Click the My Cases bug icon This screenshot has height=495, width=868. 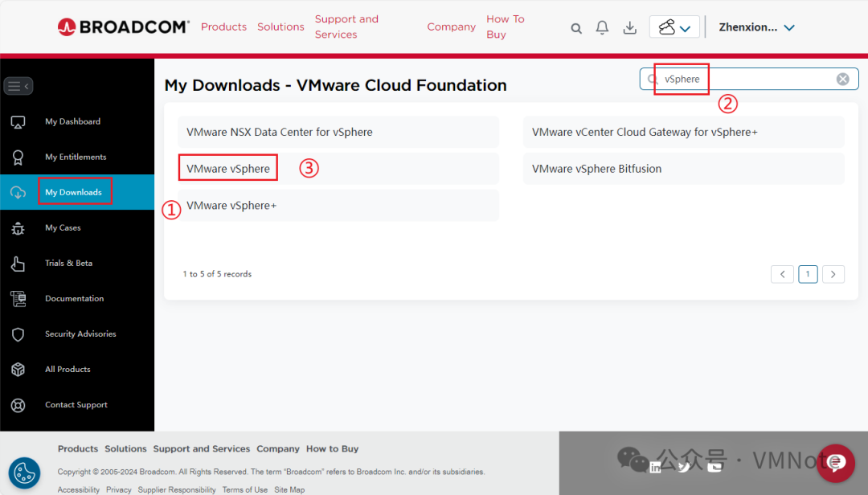18,228
